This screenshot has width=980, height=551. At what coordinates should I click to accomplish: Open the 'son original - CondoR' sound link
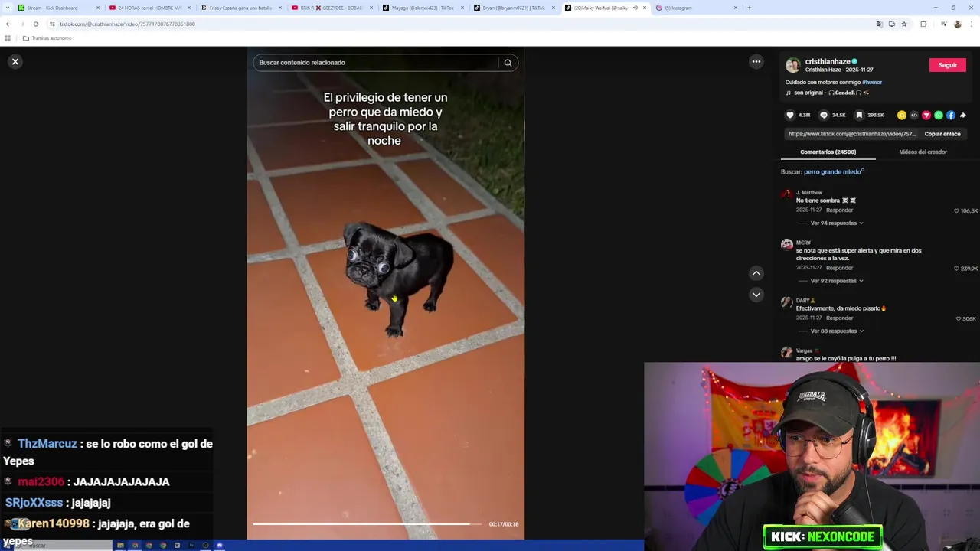tap(831, 93)
